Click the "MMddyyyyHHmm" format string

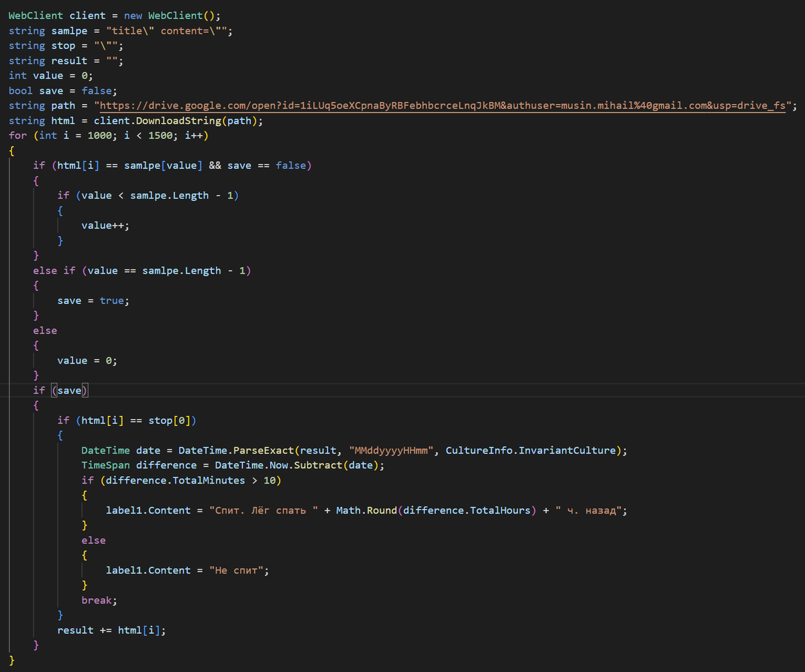391,450
